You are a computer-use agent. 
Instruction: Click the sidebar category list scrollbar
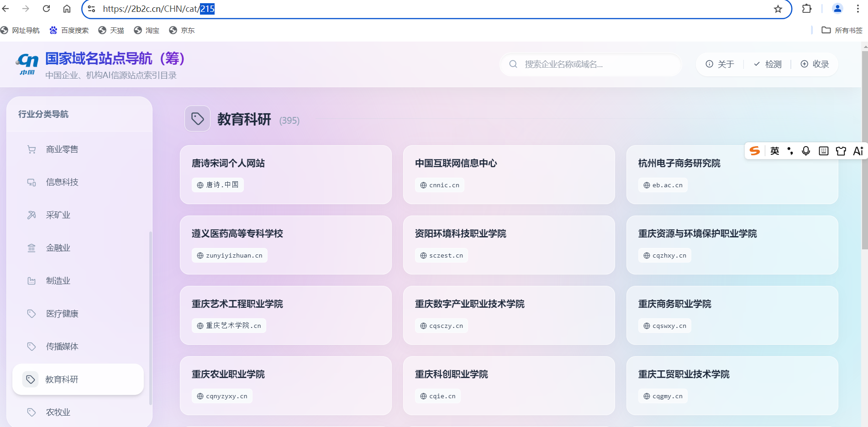pyautogui.click(x=151, y=318)
